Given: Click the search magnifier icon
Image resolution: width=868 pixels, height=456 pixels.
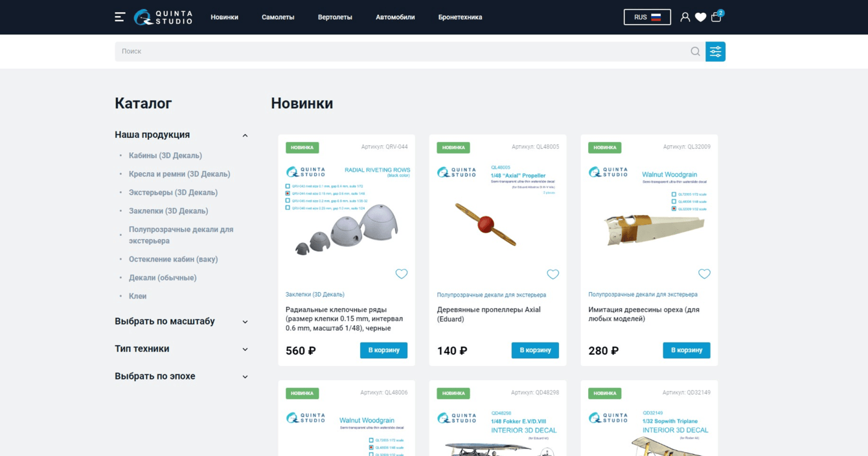Looking at the screenshot, I should 695,51.
